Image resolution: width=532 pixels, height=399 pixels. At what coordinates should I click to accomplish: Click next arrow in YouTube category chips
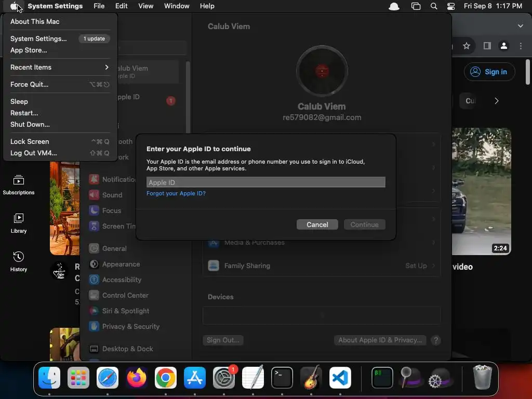[x=496, y=101]
